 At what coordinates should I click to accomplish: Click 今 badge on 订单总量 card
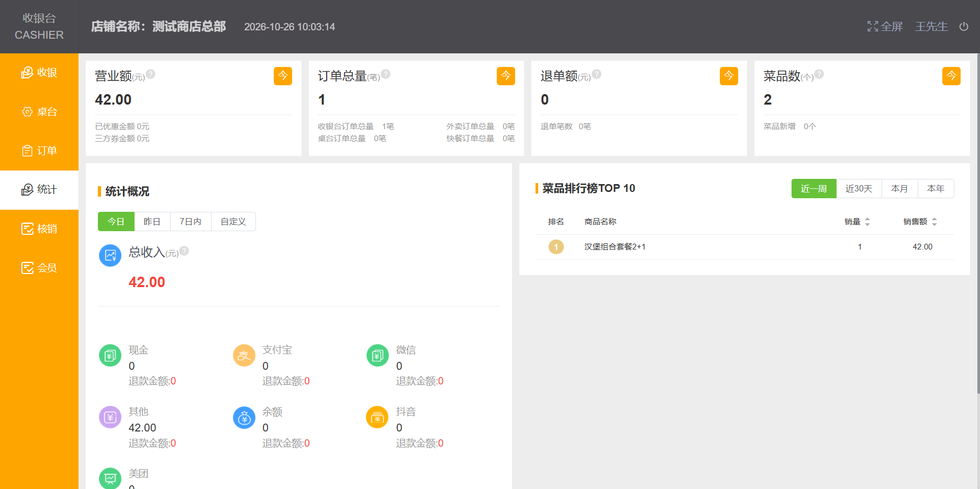pos(506,76)
